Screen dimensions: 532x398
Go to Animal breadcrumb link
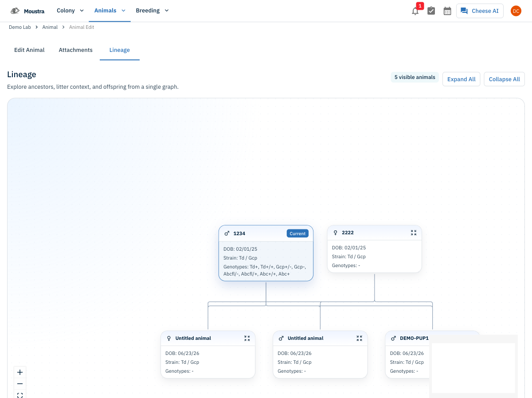[x=50, y=27]
